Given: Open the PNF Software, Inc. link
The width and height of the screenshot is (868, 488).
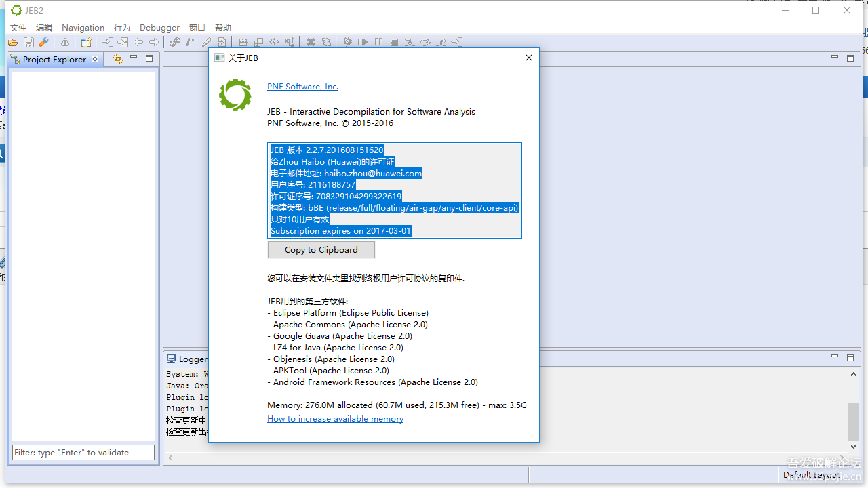Looking at the screenshot, I should [302, 87].
